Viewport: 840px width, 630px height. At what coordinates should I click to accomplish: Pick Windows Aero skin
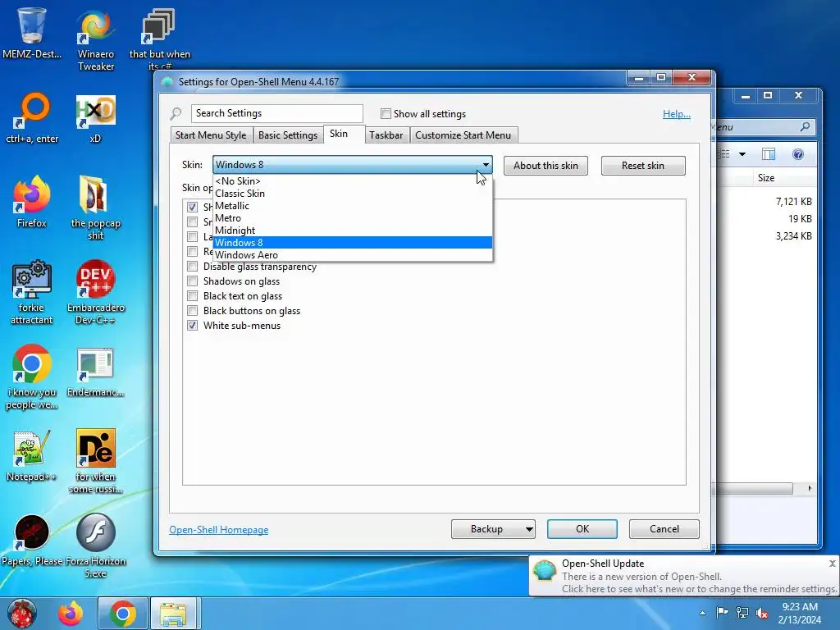coord(353,255)
